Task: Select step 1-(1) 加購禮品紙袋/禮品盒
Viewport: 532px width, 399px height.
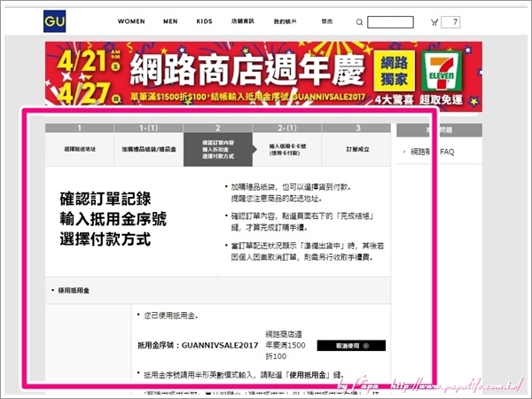Action: click(149, 145)
